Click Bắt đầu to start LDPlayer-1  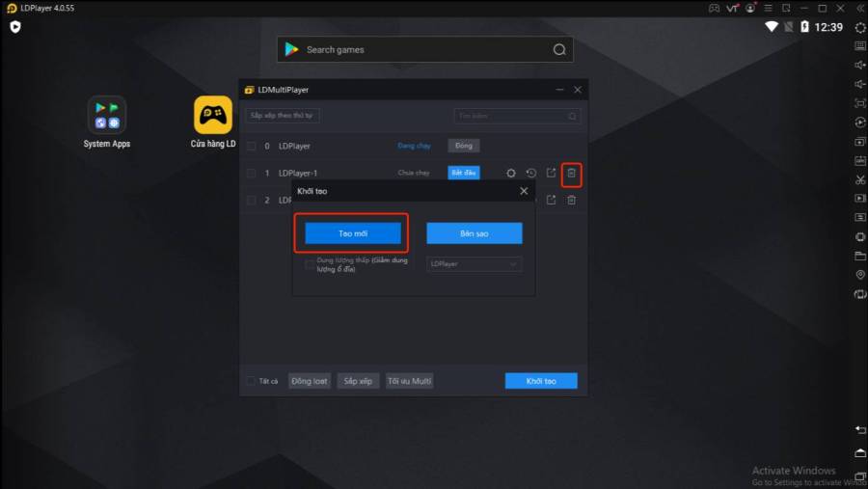pyautogui.click(x=464, y=173)
